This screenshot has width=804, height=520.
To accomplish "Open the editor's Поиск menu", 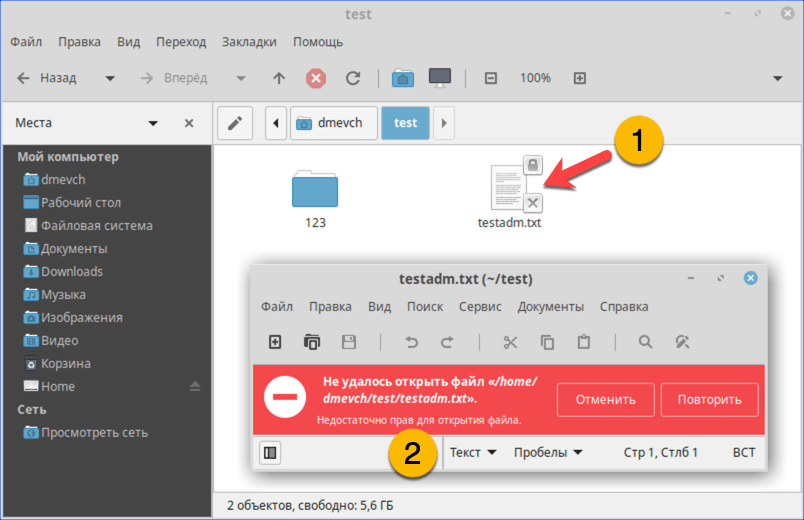I will pyautogui.click(x=425, y=307).
